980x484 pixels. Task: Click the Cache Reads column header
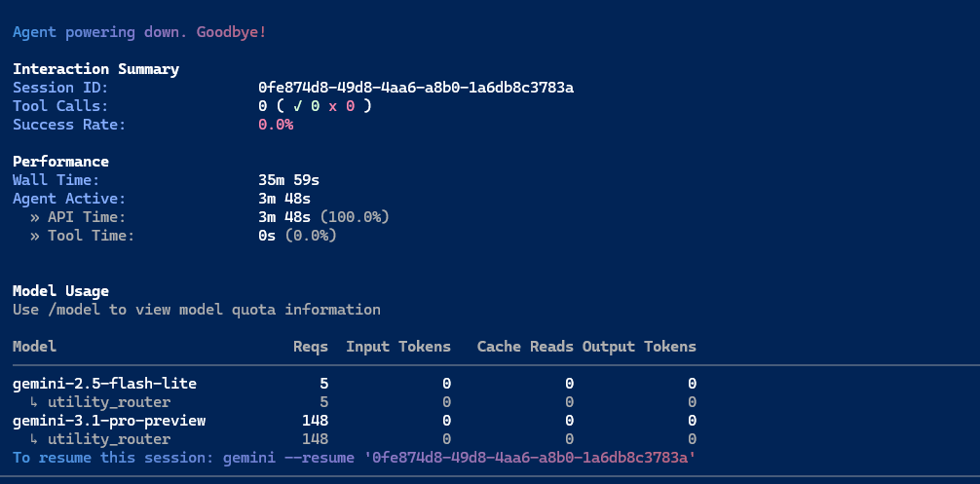(525, 346)
